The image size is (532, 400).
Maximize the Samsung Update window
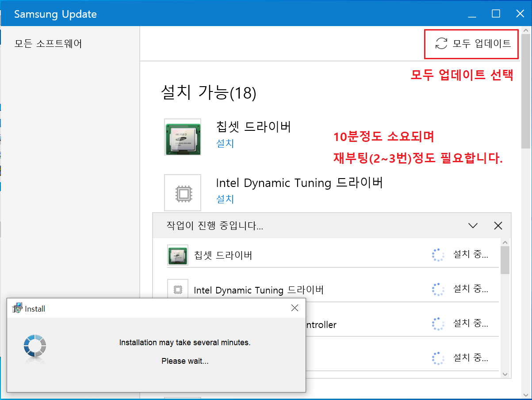(496, 14)
